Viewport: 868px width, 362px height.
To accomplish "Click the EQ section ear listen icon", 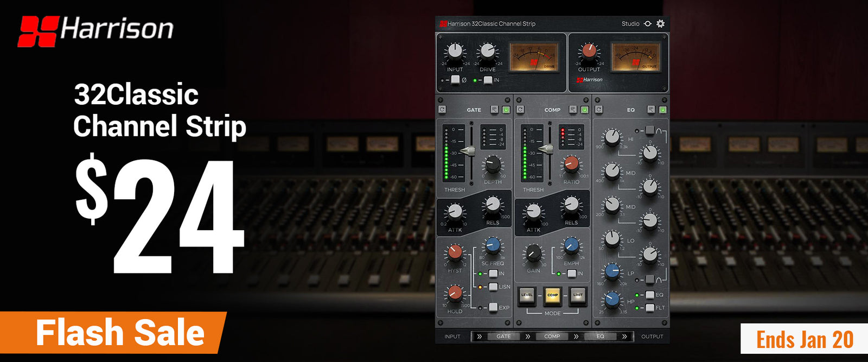I will tap(651, 110).
